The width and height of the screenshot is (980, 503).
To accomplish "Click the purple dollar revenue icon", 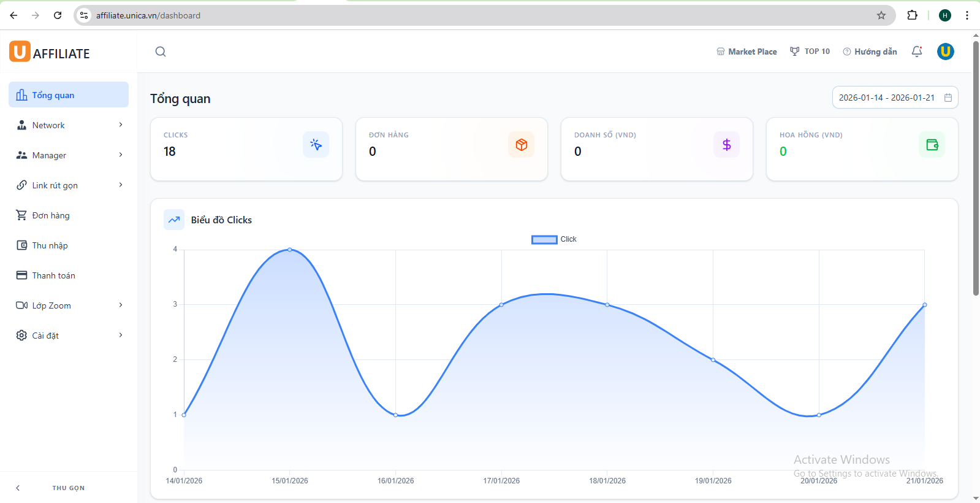I will pyautogui.click(x=726, y=145).
